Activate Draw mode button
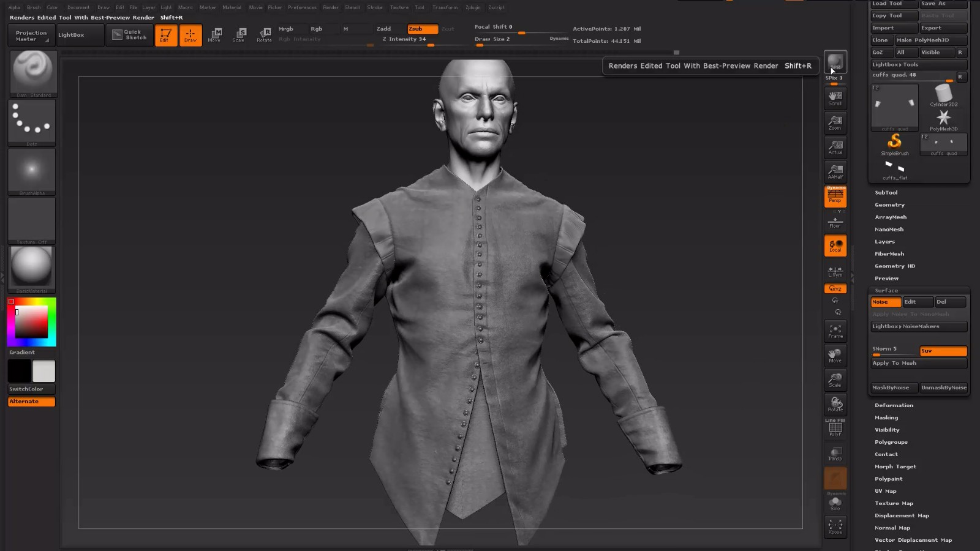Image resolution: width=980 pixels, height=551 pixels. click(190, 35)
